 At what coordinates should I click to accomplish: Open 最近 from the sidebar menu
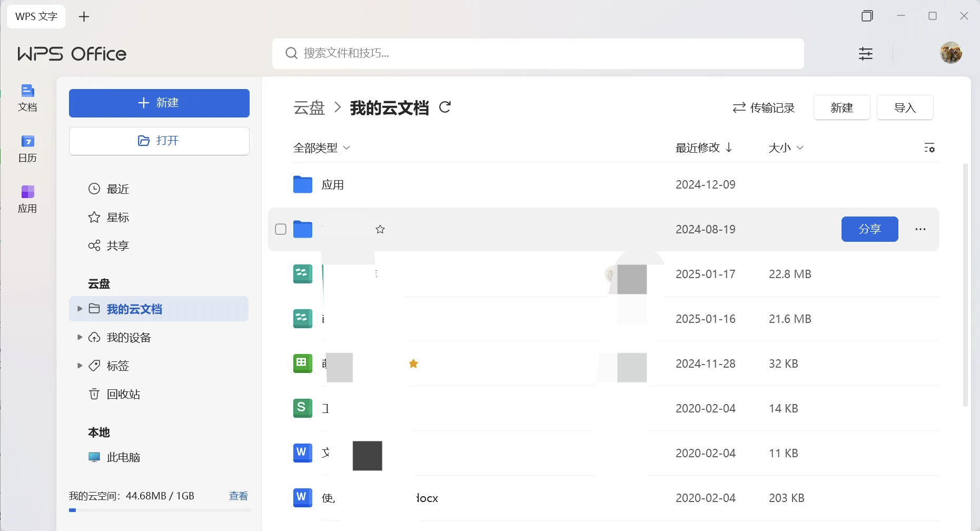click(x=117, y=189)
